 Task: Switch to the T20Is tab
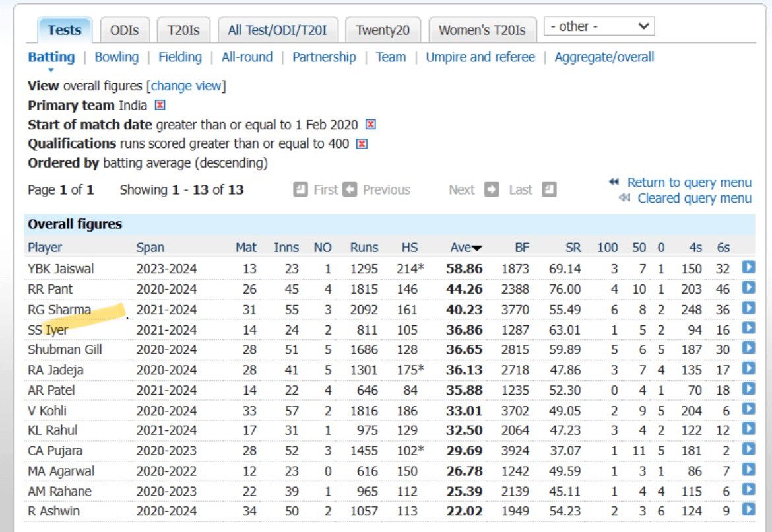click(x=183, y=30)
